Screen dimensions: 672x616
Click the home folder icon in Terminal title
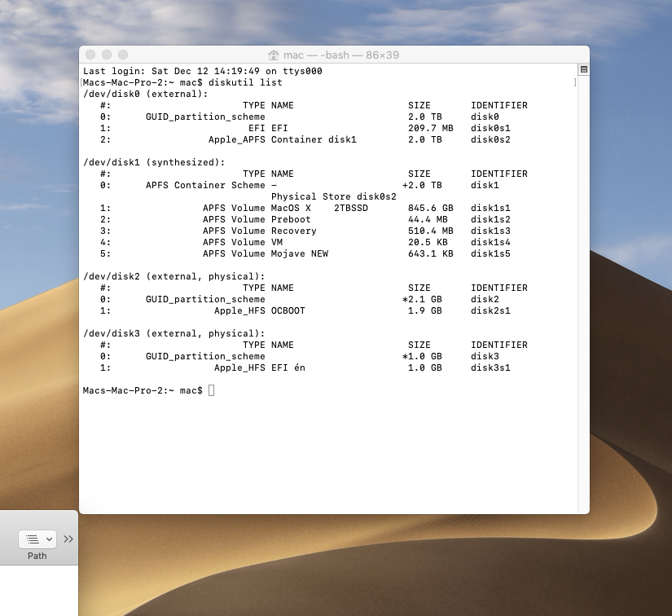[x=274, y=55]
